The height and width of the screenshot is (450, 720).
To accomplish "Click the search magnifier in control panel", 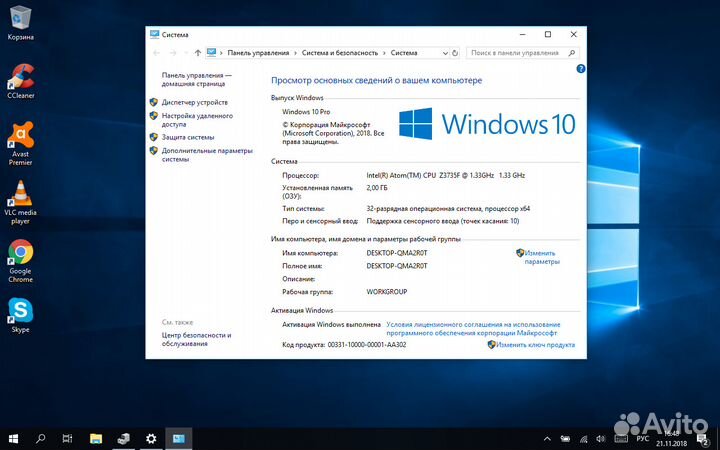I will tap(572, 53).
